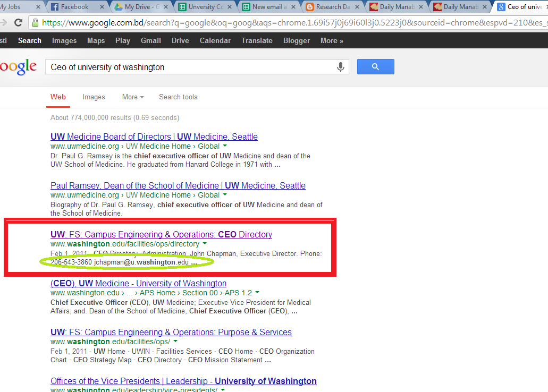Click the browser reload icon
Screen dimensions: 548x392
tap(18, 23)
